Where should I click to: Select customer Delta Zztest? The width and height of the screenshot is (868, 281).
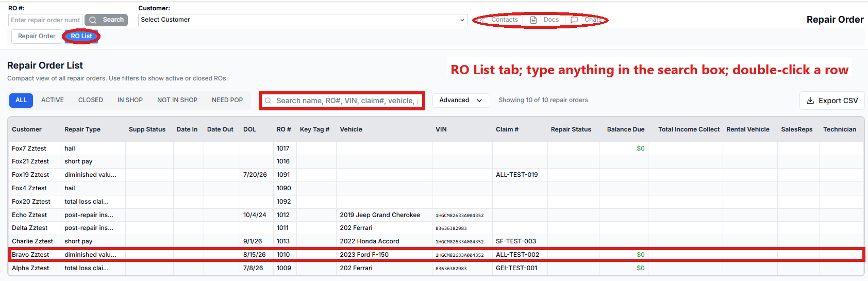click(x=30, y=228)
